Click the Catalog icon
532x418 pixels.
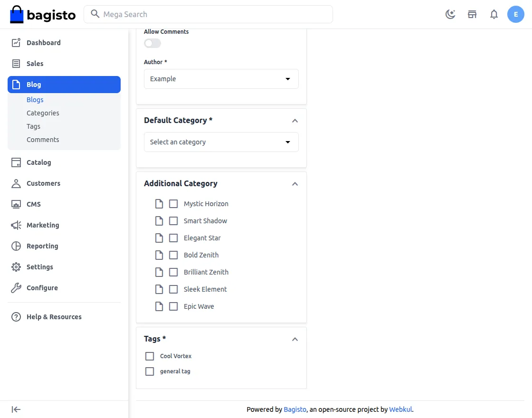point(16,162)
